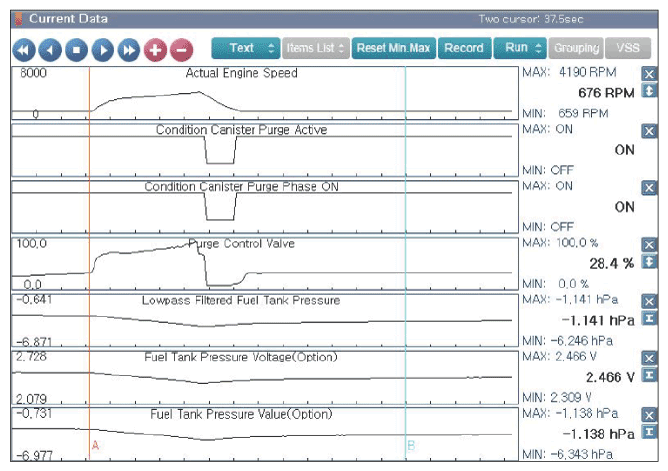Click the 2.466 V current value

[x=610, y=377]
